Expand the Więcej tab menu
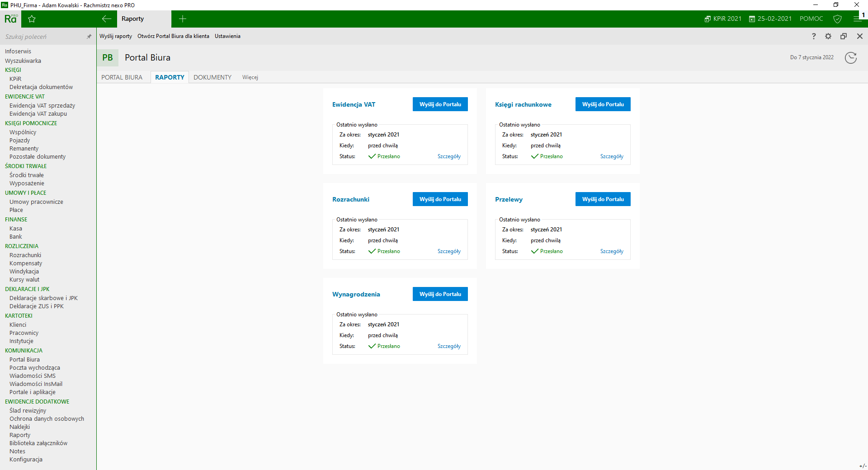Image resolution: width=868 pixels, height=470 pixels. (x=250, y=77)
